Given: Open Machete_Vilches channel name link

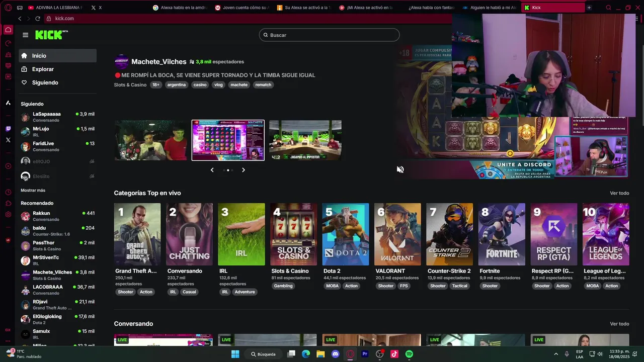Looking at the screenshot, I should [159, 62].
